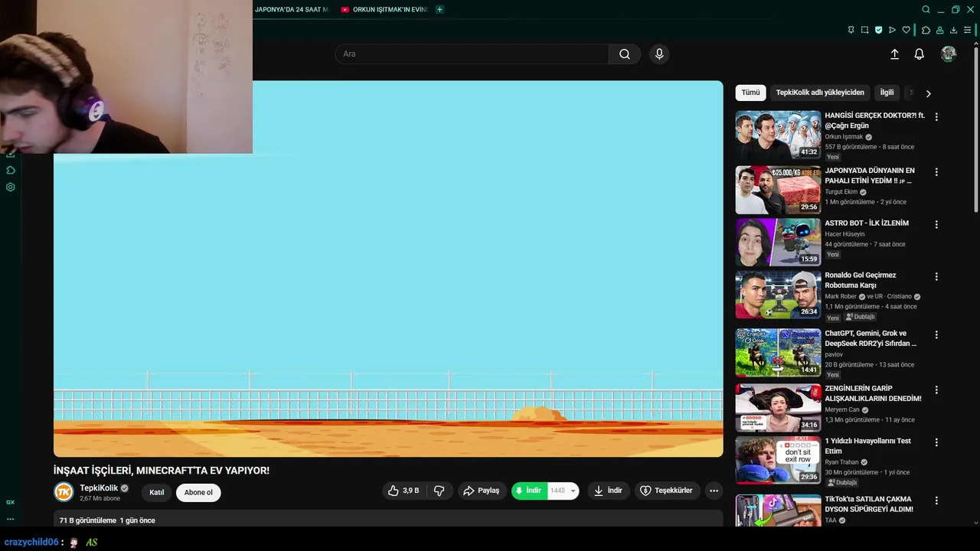Click the My Flow send icon
980x551 pixels.
tap(892, 30)
